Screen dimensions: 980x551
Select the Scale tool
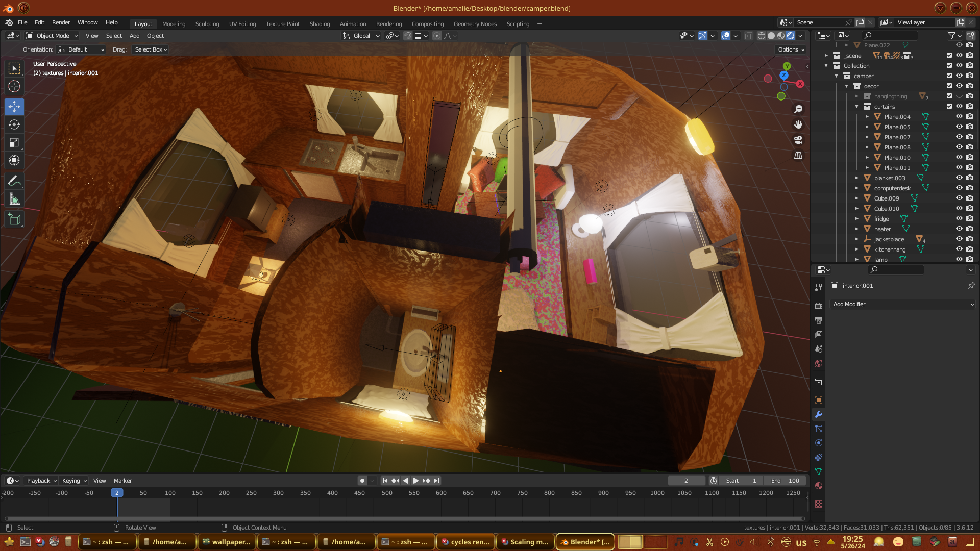[x=14, y=143]
